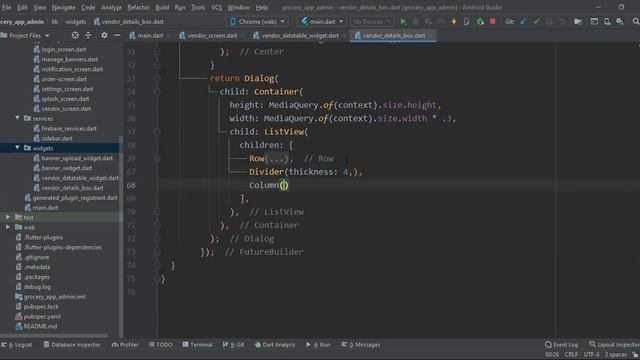
Task: Open the VCS menu
Action: pyautogui.click(x=216, y=7)
